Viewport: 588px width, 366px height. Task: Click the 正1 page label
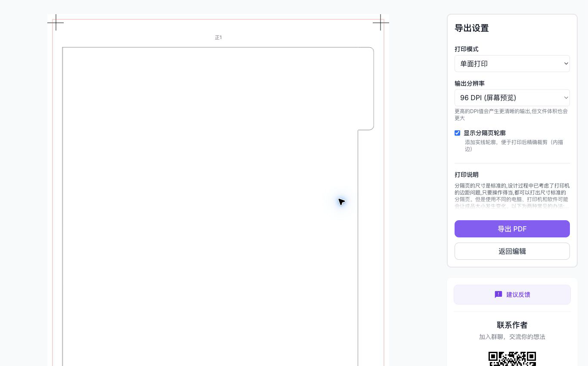point(218,37)
